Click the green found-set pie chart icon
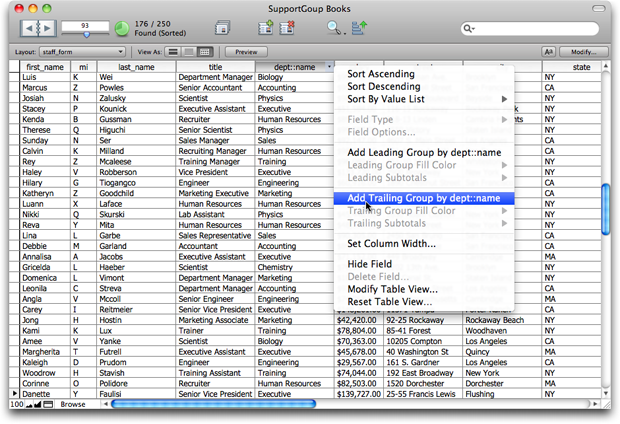Viewport: 620px width, 424px height. (x=122, y=29)
